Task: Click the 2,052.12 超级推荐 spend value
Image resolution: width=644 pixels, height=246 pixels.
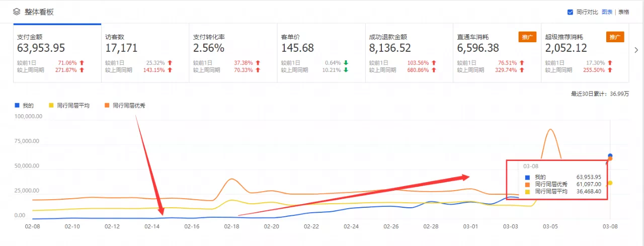Action: [x=566, y=48]
